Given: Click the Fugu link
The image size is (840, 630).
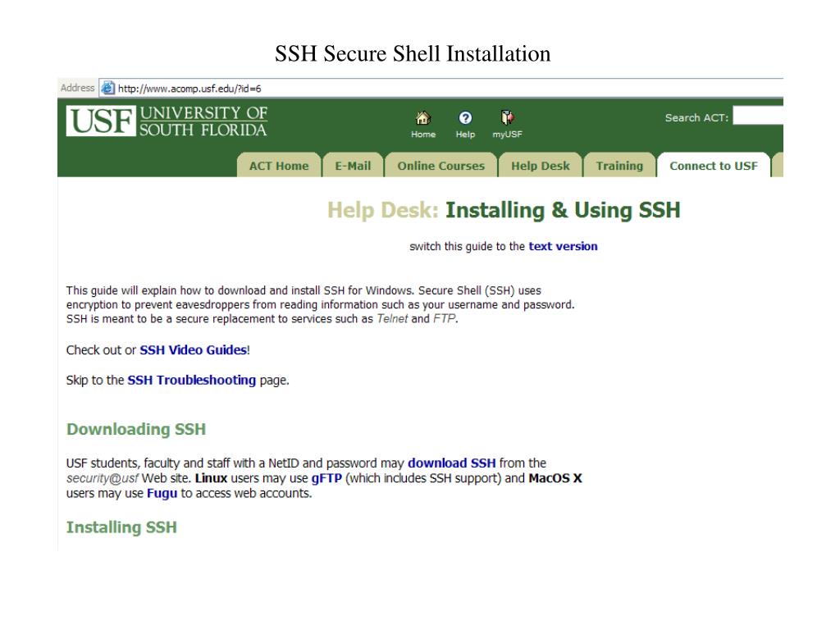Looking at the screenshot, I should tap(162, 493).
